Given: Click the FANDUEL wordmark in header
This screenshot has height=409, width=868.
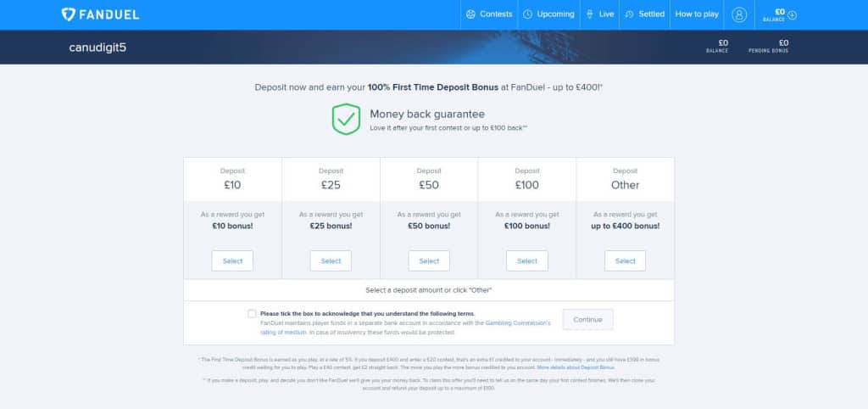Looking at the screenshot, I should [x=109, y=14].
